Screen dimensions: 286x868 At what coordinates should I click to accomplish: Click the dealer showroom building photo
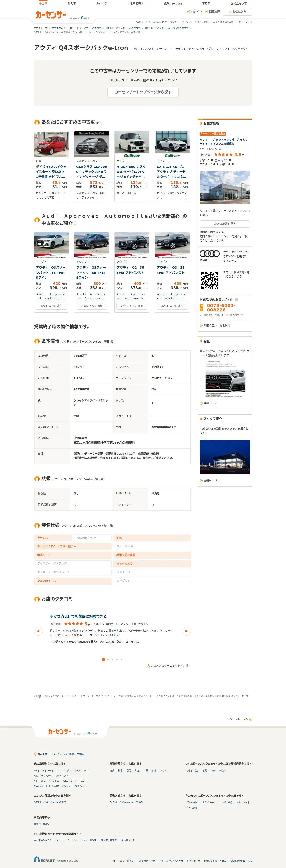coord(225,187)
